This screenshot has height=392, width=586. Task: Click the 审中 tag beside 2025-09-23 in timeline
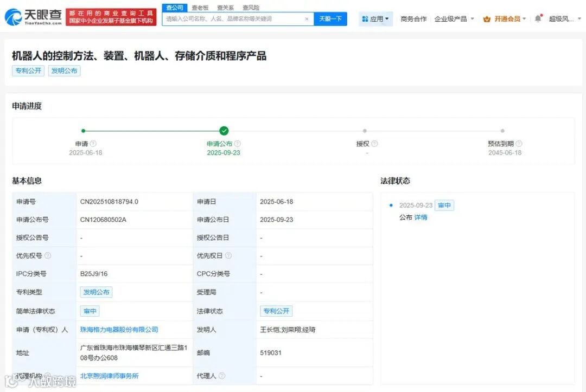(444, 205)
